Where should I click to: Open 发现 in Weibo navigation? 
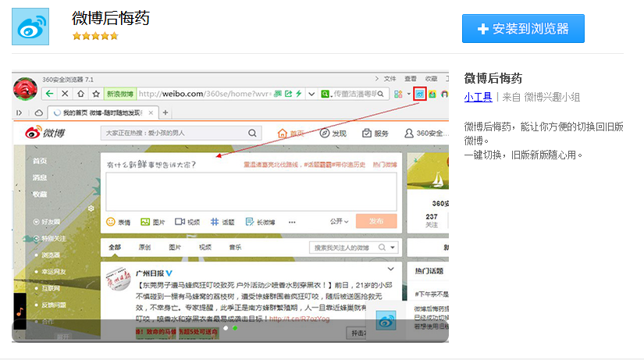coord(333,134)
